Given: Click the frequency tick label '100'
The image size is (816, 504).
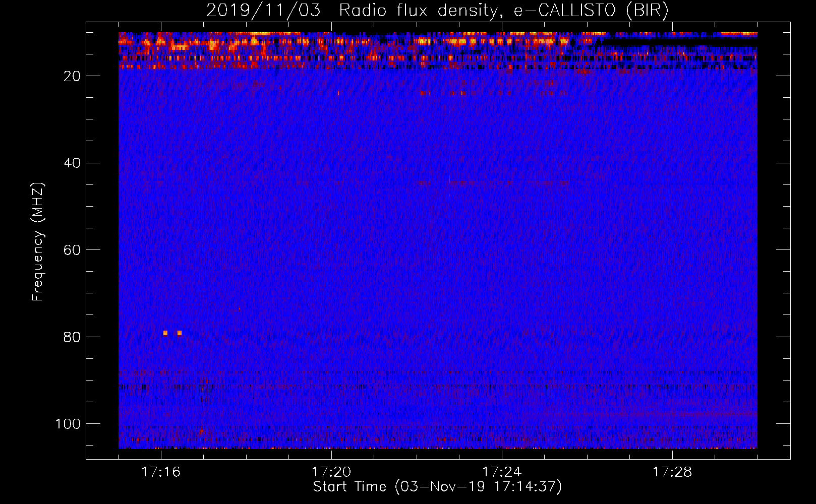Looking at the screenshot, I should (x=68, y=424).
